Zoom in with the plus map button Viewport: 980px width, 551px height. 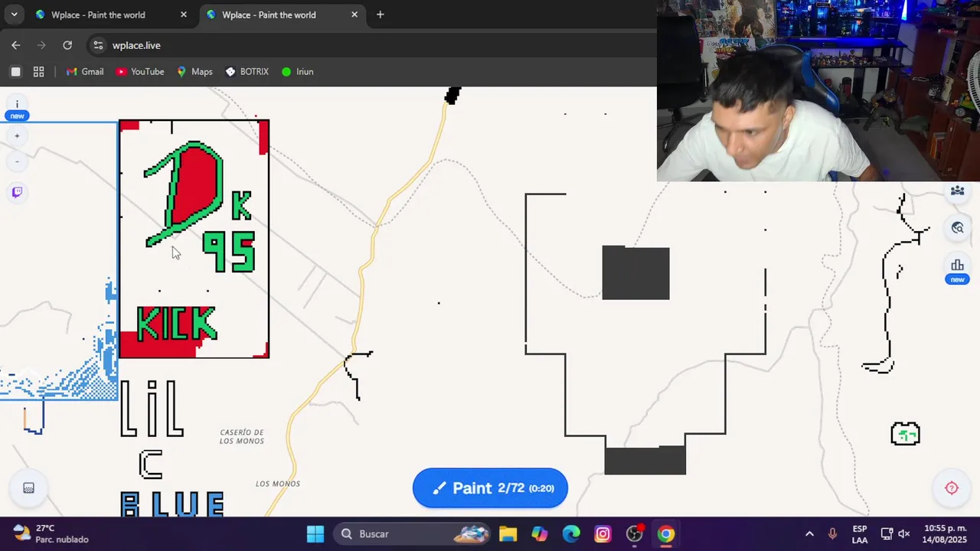(x=17, y=136)
